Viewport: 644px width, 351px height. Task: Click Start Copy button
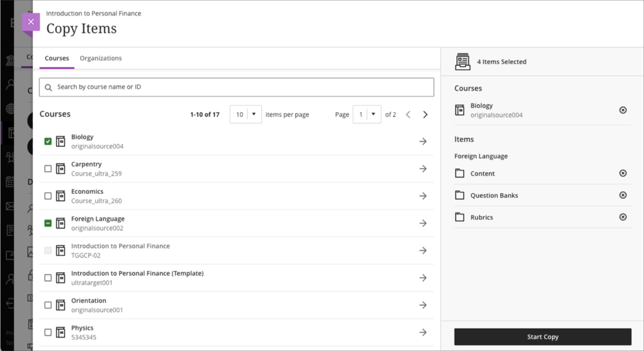pos(543,337)
